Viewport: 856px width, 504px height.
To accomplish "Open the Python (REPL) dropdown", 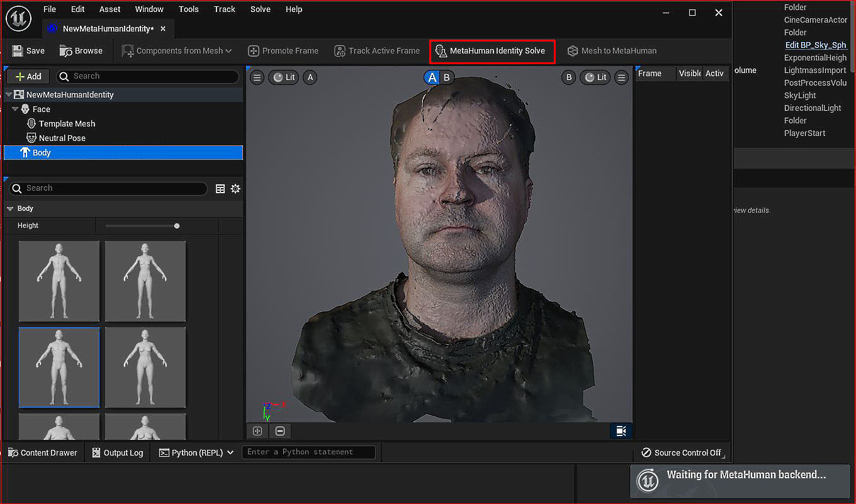I will pos(196,452).
